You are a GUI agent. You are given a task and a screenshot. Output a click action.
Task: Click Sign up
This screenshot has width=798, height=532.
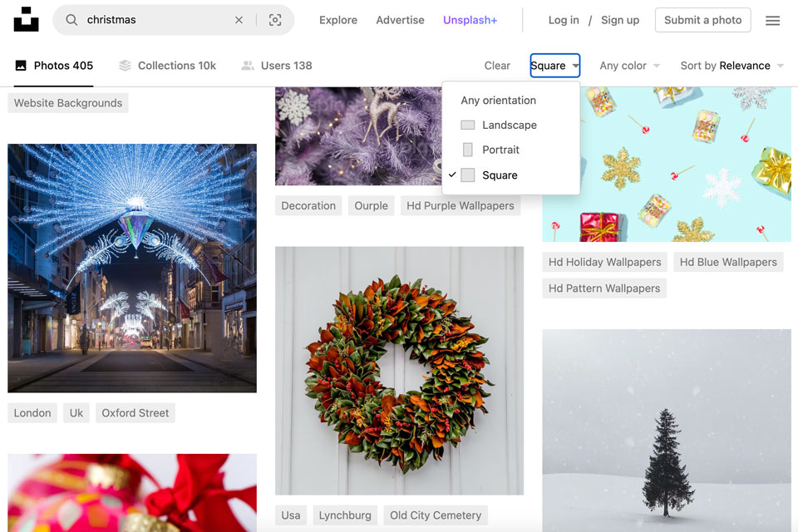pyautogui.click(x=620, y=20)
